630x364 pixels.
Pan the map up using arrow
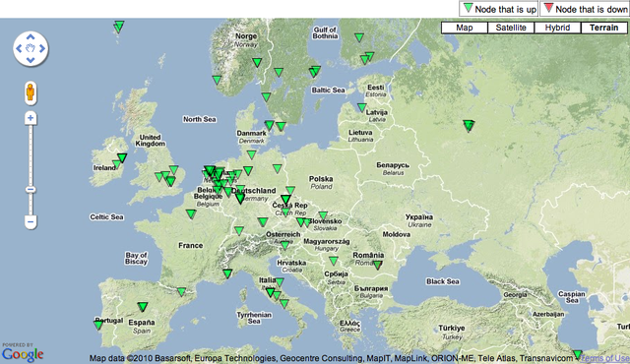31,37
